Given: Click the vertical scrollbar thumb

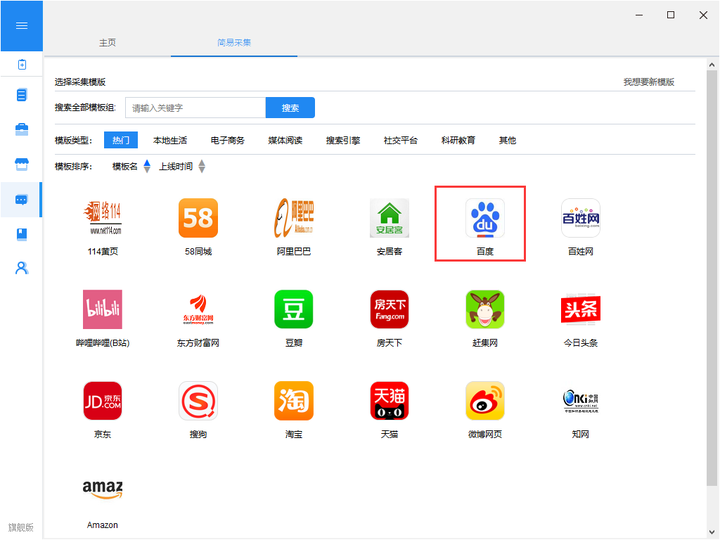Looking at the screenshot, I should (x=712, y=278).
